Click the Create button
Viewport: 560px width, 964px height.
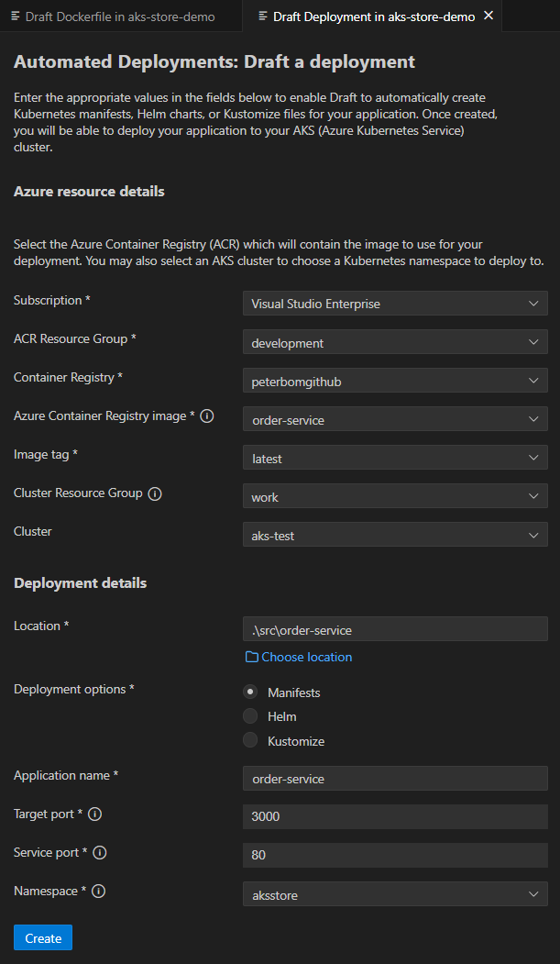(x=43, y=938)
